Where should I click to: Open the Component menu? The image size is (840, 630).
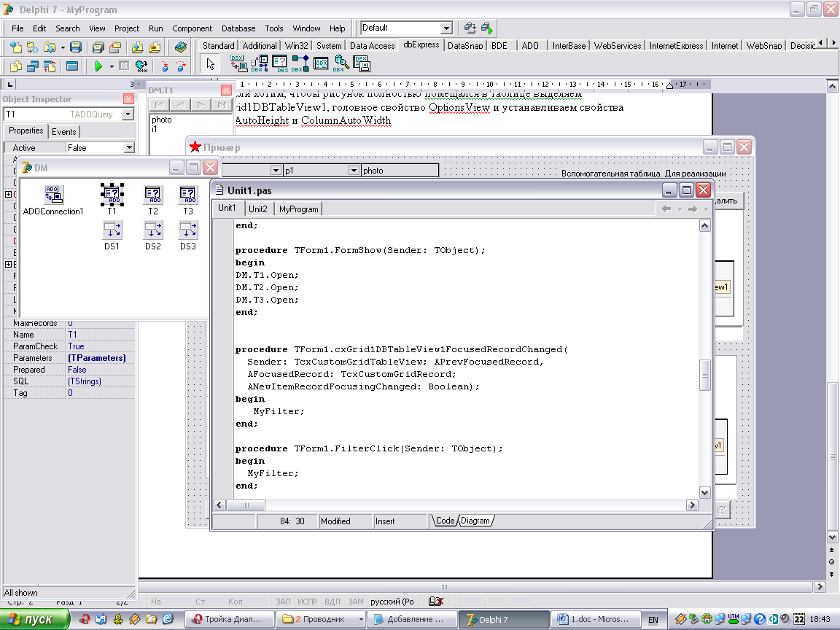coord(192,28)
